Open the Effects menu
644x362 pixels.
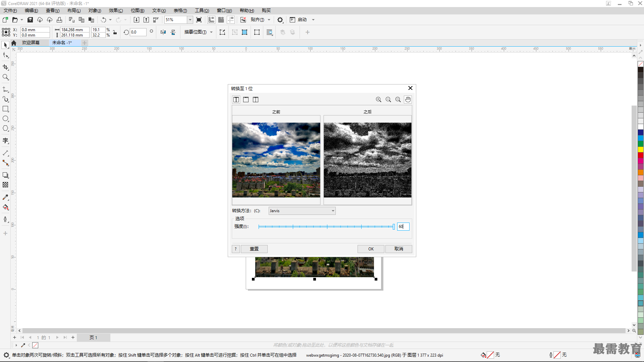point(116,10)
